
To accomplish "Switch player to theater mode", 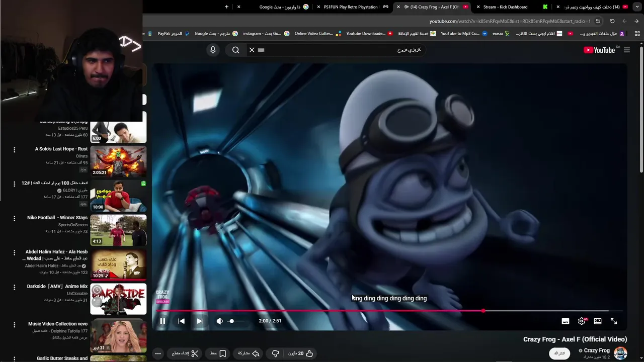I will pyautogui.click(x=598, y=321).
